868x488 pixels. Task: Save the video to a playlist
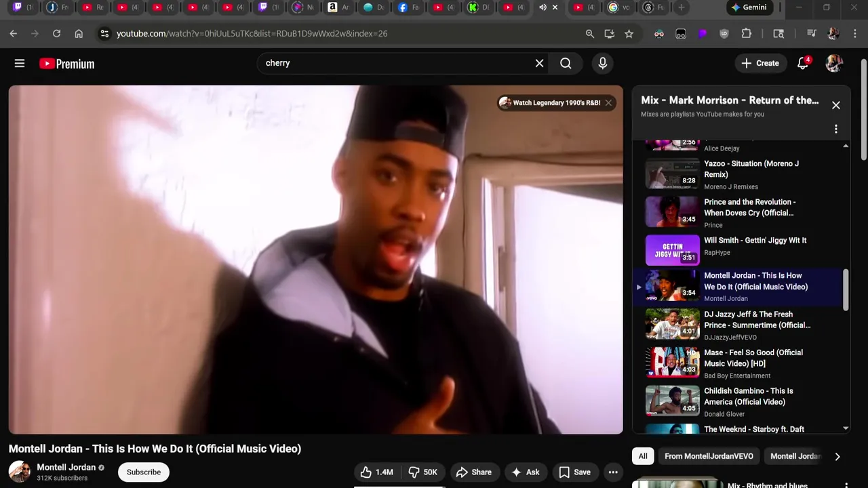click(x=574, y=472)
